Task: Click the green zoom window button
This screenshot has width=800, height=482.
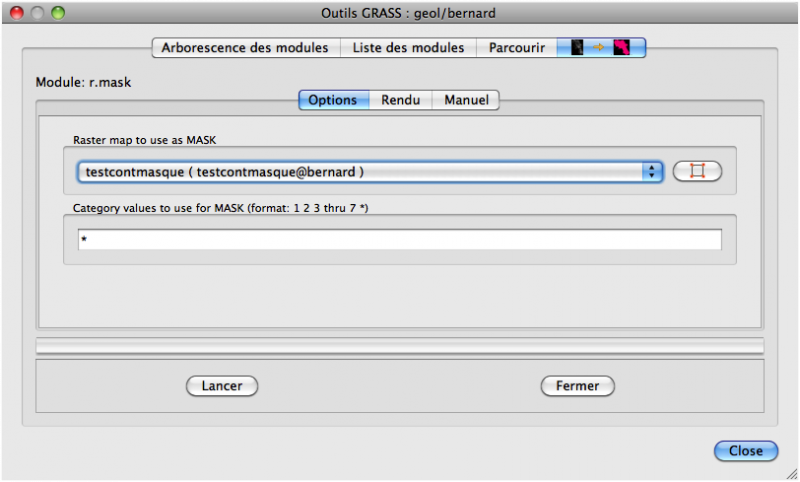Action: coord(57,12)
